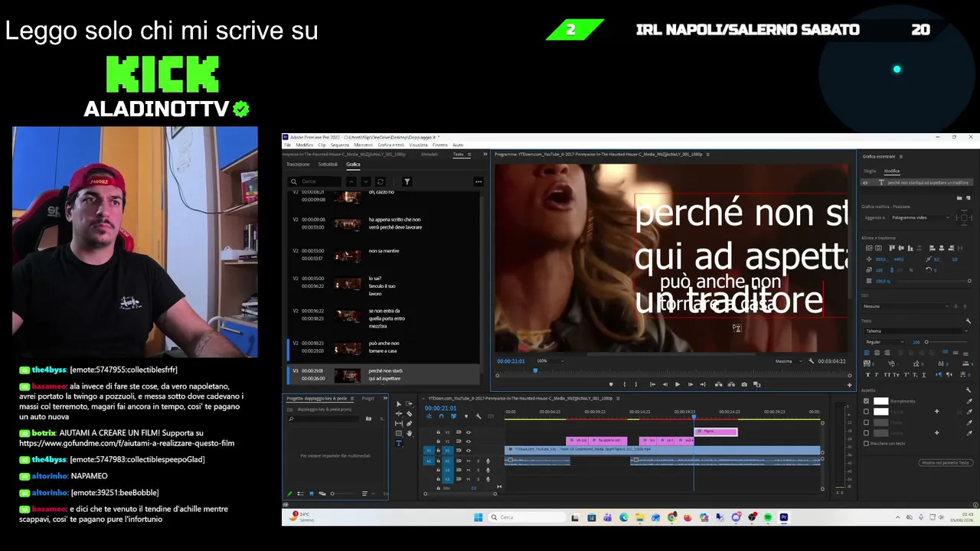The height and width of the screenshot is (551, 980).
Task: Solo audio track A2
Action: coord(479,470)
